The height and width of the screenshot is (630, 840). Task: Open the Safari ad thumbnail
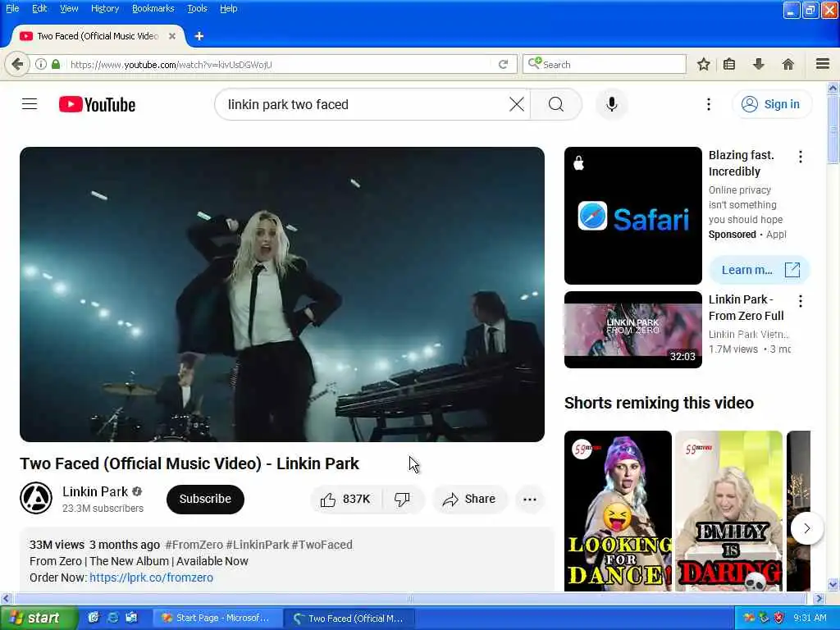coord(632,216)
